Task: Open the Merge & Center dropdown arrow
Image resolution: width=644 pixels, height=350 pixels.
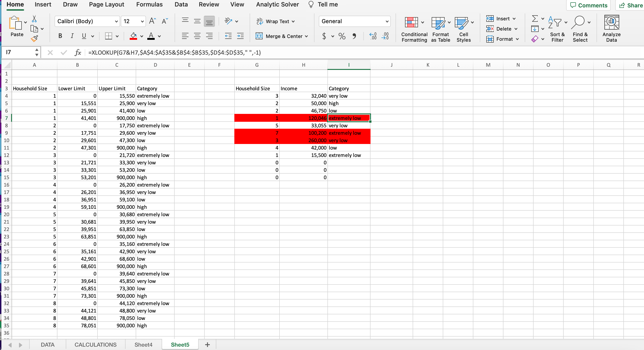Action: tap(306, 36)
